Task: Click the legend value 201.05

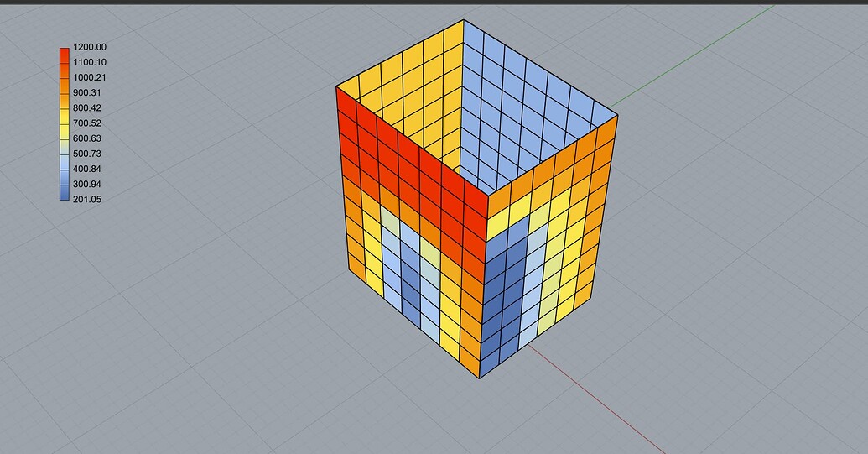Action: (x=87, y=200)
